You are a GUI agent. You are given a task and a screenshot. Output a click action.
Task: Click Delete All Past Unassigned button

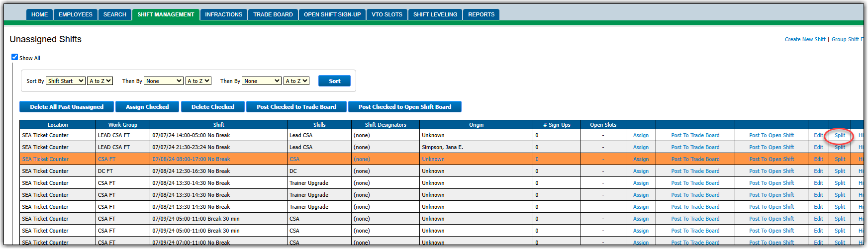[67, 107]
